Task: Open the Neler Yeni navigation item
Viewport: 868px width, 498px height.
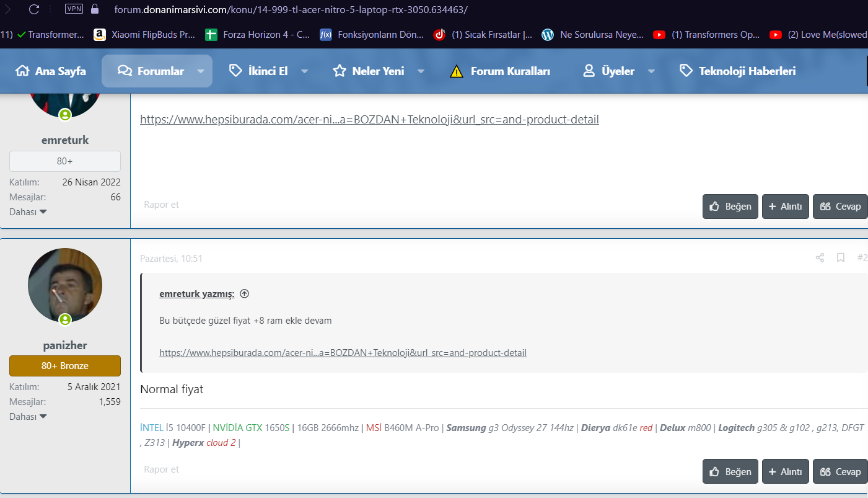Action: coord(368,71)
